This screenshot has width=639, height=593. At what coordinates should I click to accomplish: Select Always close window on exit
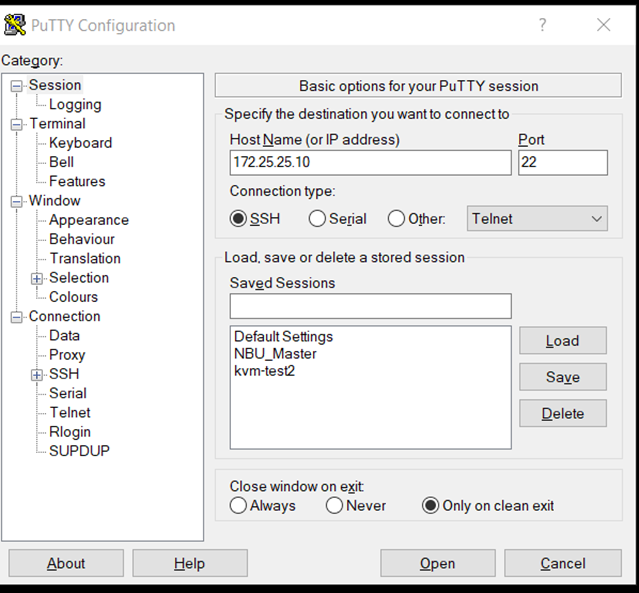tap(238, 506)
